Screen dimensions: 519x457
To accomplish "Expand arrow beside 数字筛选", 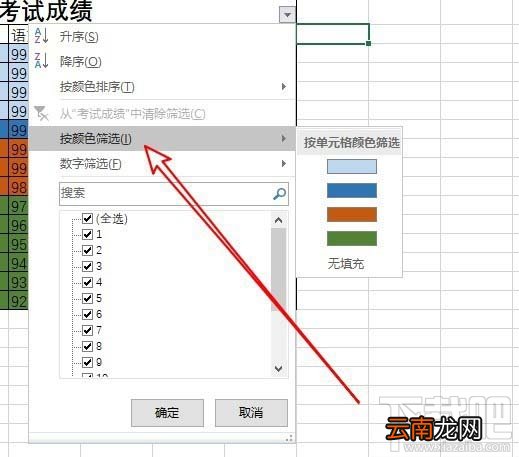I will (x=284, y=164).
